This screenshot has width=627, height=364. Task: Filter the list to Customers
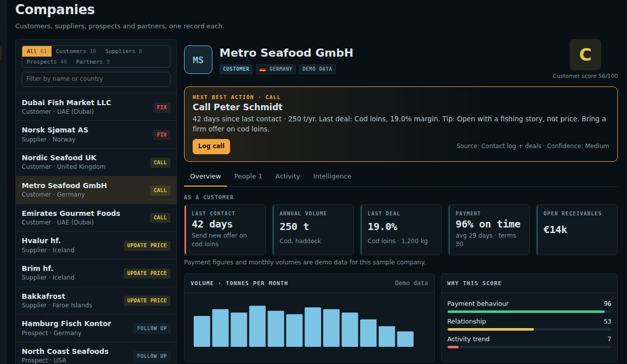76,51
